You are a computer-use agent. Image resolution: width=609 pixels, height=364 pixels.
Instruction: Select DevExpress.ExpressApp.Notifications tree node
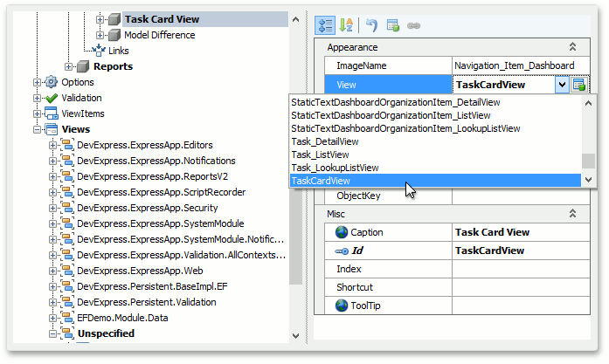click(x=156, y=161)
